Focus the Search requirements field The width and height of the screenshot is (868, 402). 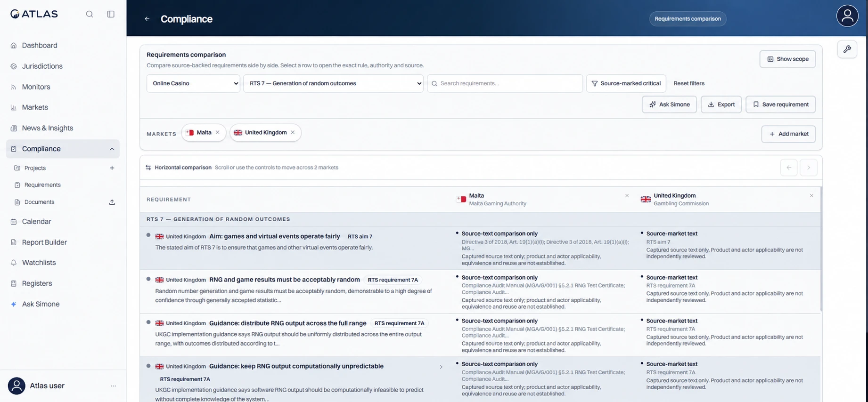point(505,83)
